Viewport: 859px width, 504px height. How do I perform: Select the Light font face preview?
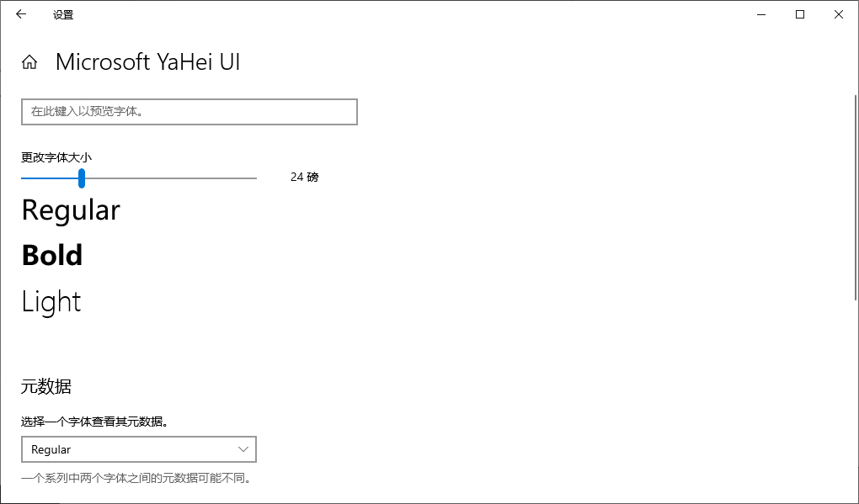coord(51,301)
